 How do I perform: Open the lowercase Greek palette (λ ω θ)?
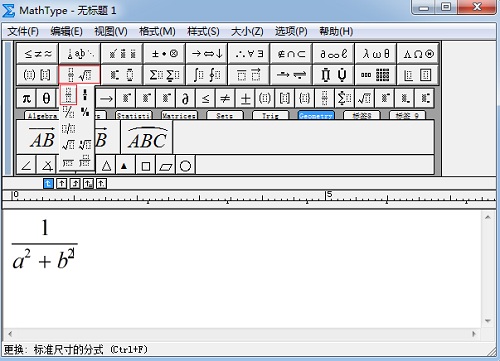(376, 53)
